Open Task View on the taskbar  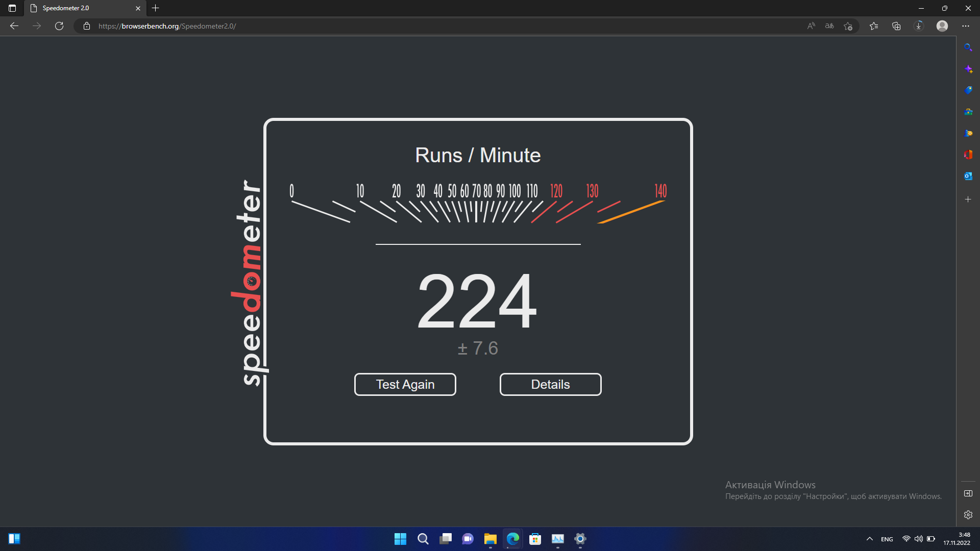pyautogui.click(x=446, y=539)
